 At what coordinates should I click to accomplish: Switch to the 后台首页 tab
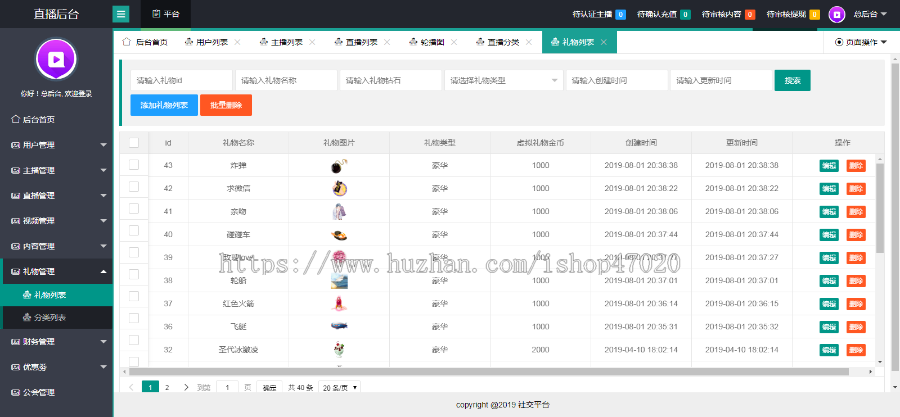pos(145,42)
